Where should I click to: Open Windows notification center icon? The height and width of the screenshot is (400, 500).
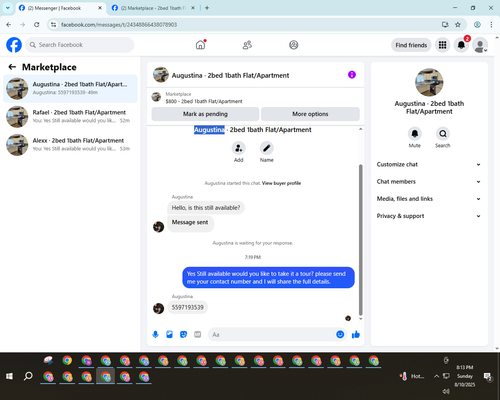tap(488, 377)
